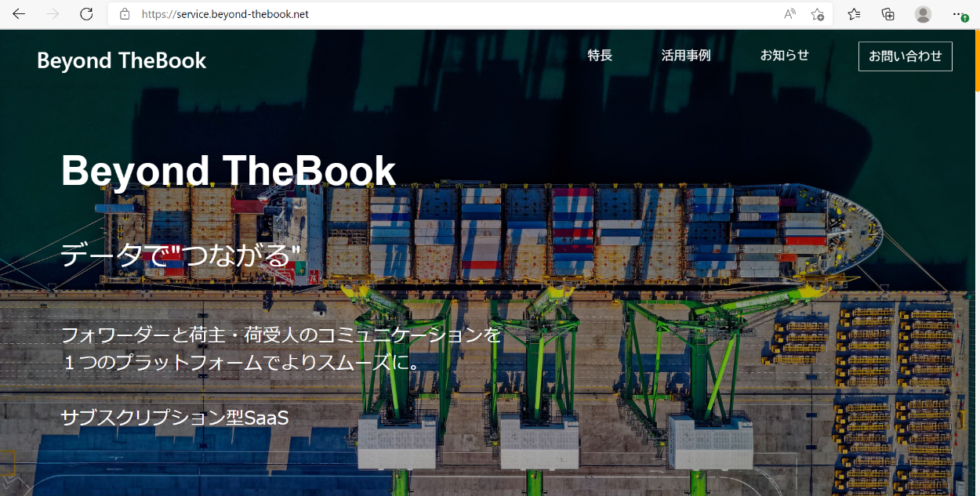This screenshot has width=980, height=496.
Task: Open the Favorites list icon
Action: tap(854, 14)
